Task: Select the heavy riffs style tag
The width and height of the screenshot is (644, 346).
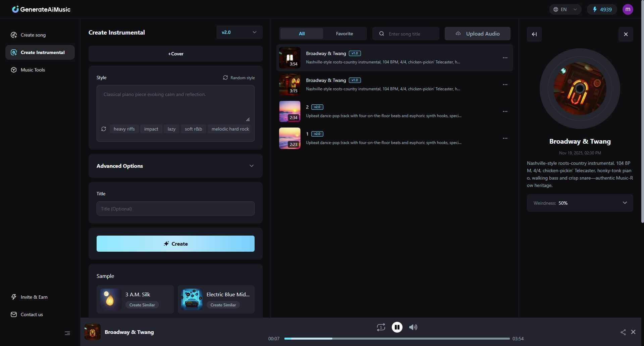Action: (124, 129)
